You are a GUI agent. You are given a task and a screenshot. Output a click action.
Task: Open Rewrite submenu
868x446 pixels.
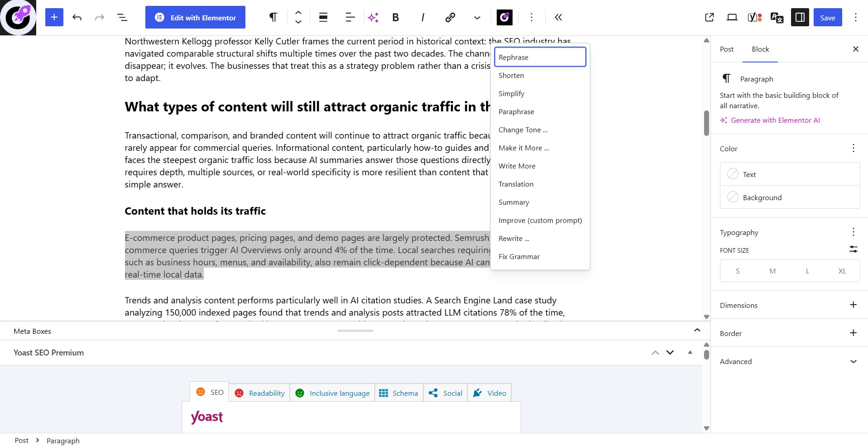coord(540,238)
